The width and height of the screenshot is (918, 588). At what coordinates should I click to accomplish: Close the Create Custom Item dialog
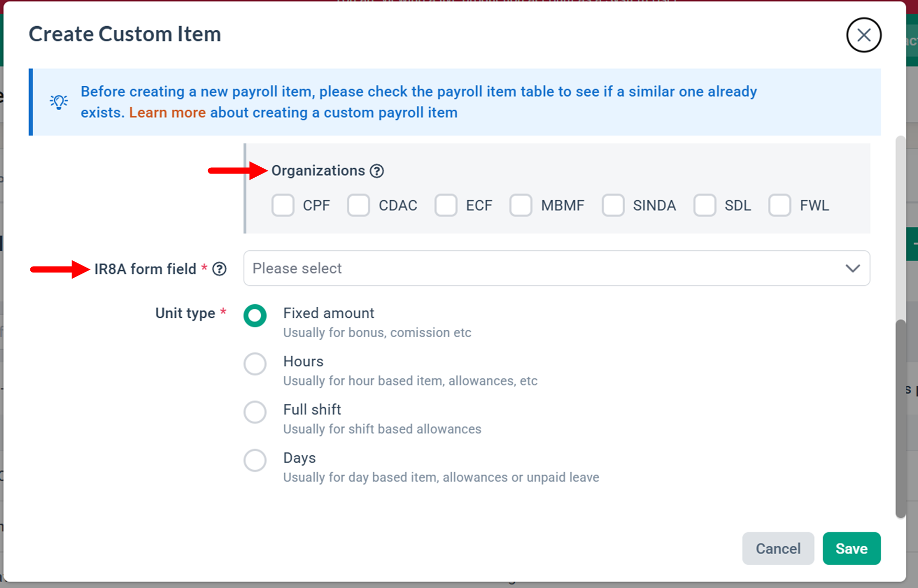pyautogui.click(x=864, y=35)
